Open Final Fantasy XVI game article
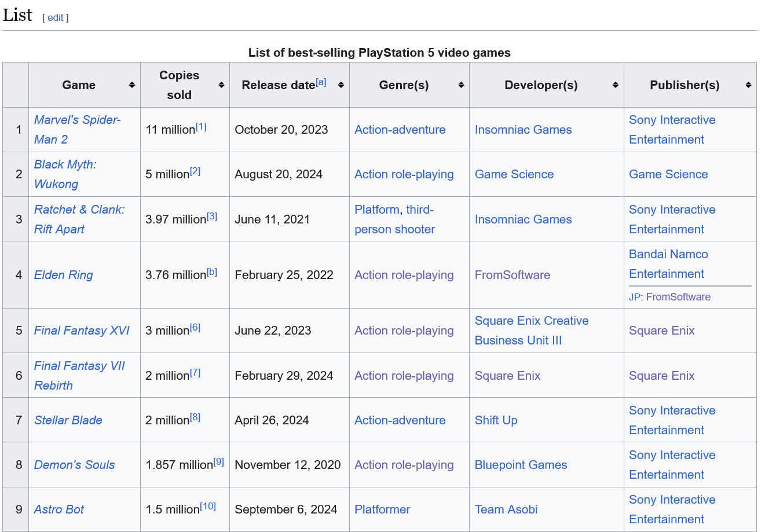The width and height of the screenshot is (765, 532). [82, 331]
